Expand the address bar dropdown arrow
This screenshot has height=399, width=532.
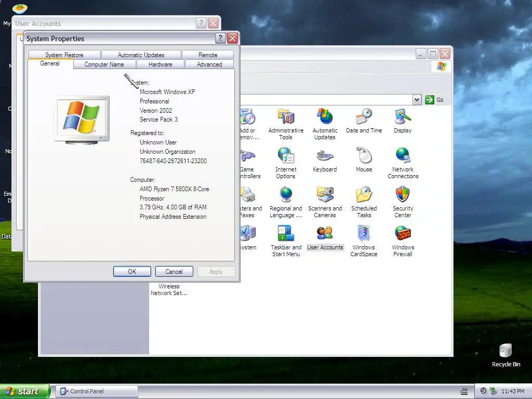417,100
